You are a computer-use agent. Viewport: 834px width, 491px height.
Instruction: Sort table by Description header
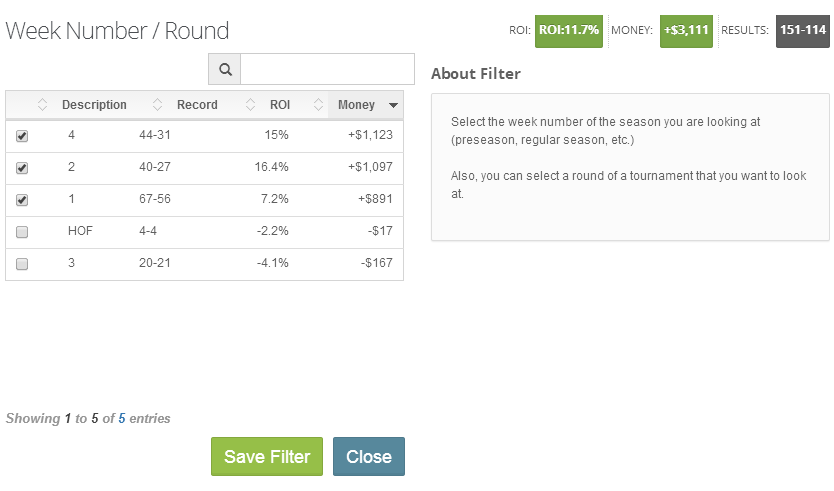tap(94, 105)
